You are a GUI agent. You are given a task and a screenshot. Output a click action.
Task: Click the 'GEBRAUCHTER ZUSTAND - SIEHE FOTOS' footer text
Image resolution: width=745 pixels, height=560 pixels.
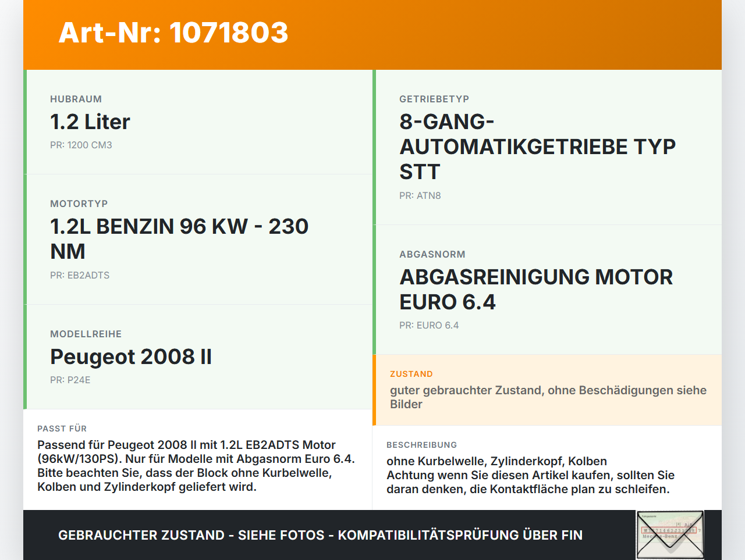(x=320, y=535)
